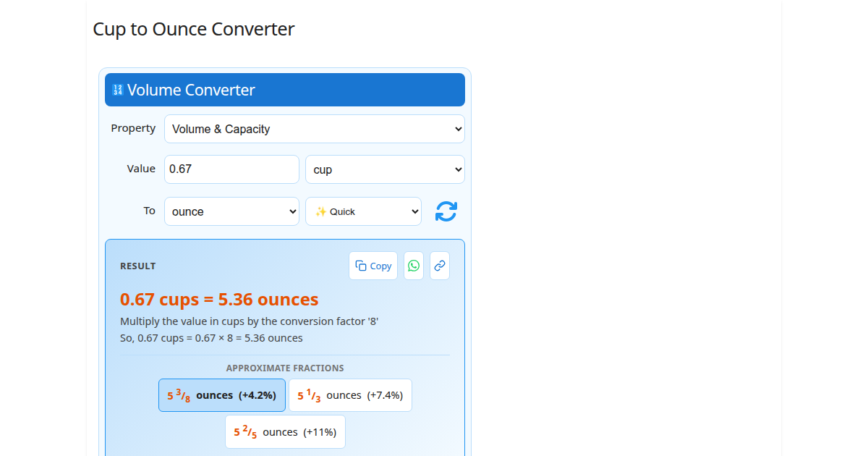Open the Quick display mode dropdown

point(363,211)
